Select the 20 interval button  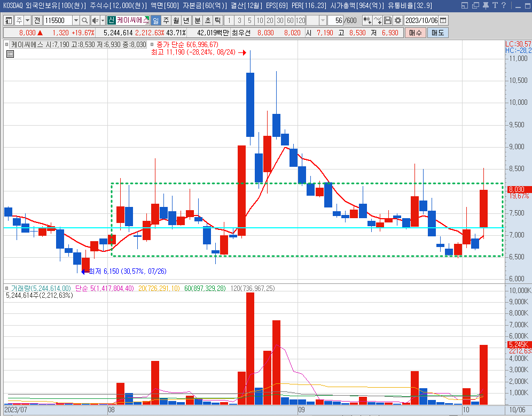click(270, 21)
